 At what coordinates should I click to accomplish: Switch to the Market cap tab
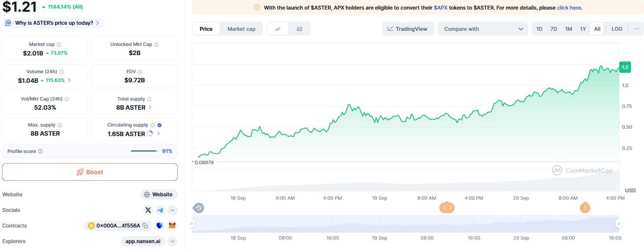tap(241, 29)
